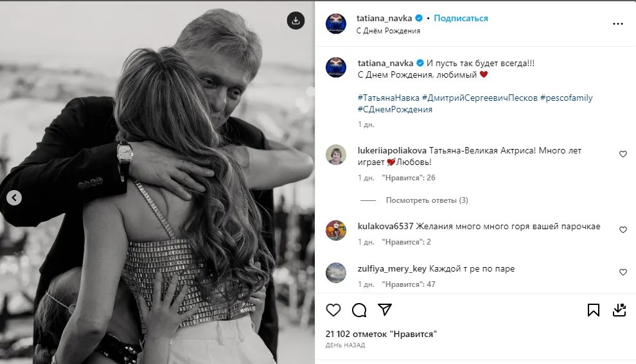Go to the previous photo with left arrow
636x364 pixels.
pos(14,198)
